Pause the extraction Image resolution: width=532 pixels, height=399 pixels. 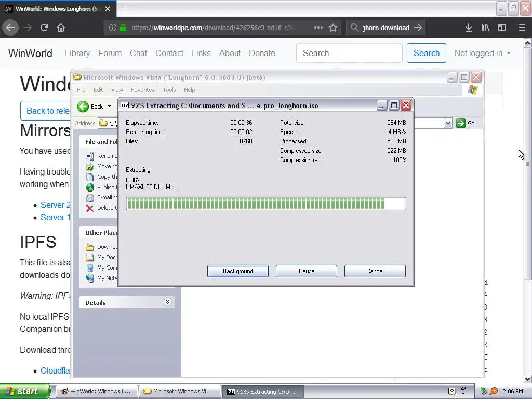[307, 271]
